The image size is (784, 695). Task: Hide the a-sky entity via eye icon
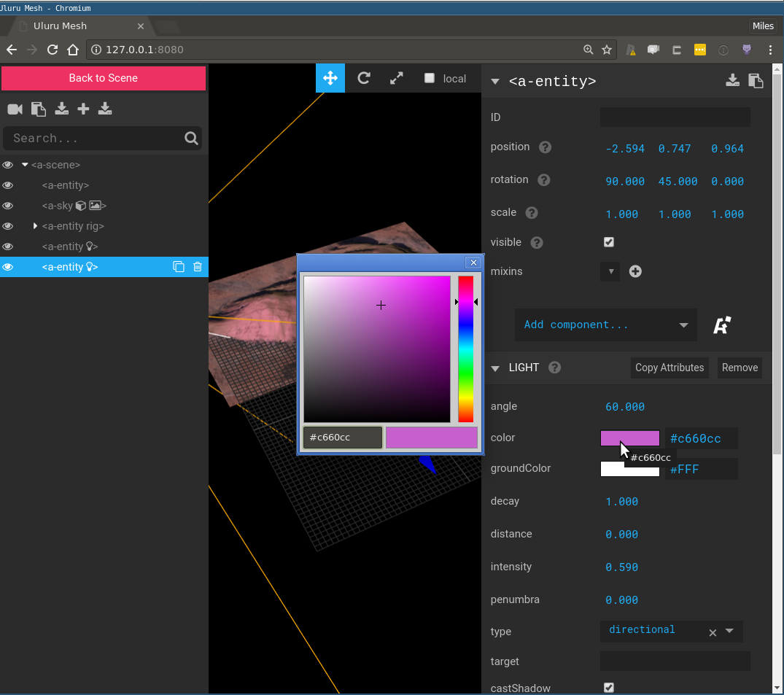click(8, 206)
